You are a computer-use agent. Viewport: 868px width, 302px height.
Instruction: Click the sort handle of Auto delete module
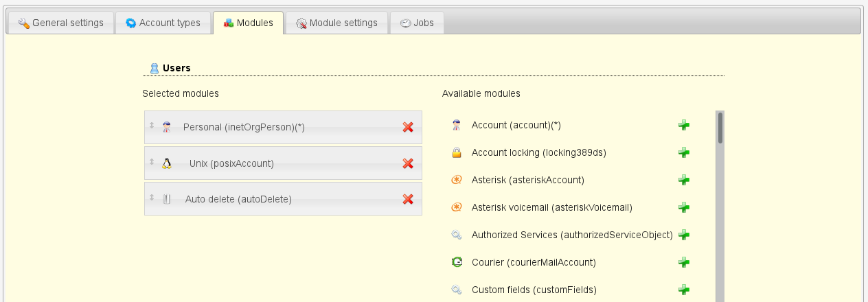click(x=152, y=198)
